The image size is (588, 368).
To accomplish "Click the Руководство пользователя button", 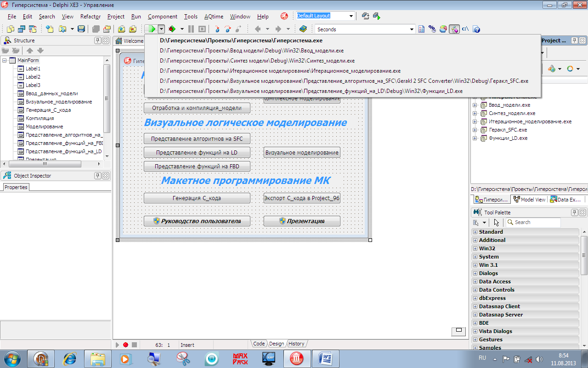I will coord(197,221).
